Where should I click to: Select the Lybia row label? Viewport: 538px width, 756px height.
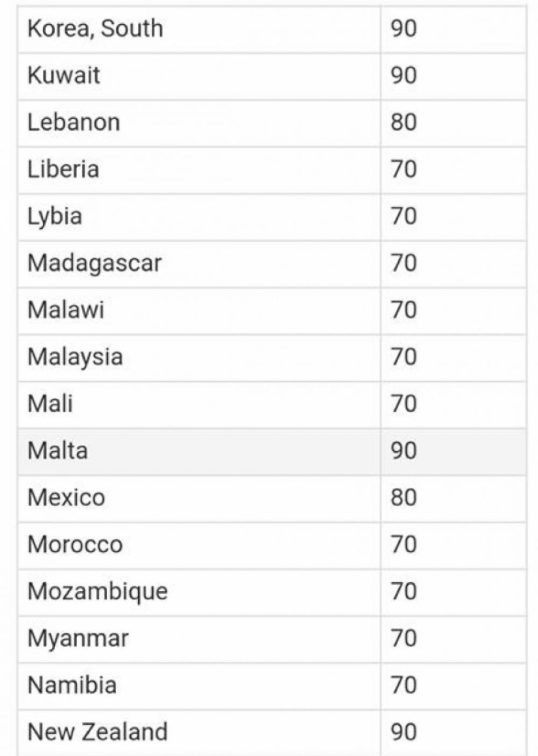click(x=55, y=216)
